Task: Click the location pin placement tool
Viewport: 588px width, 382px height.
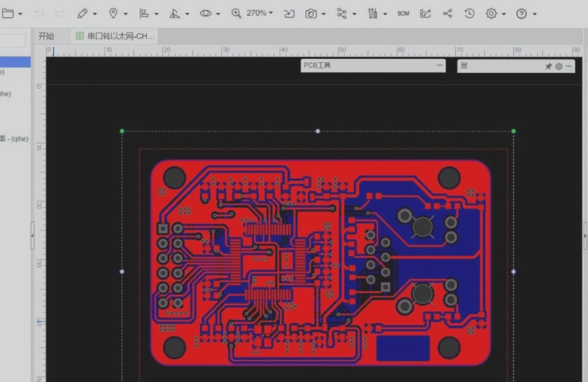Action: (113, 13)
